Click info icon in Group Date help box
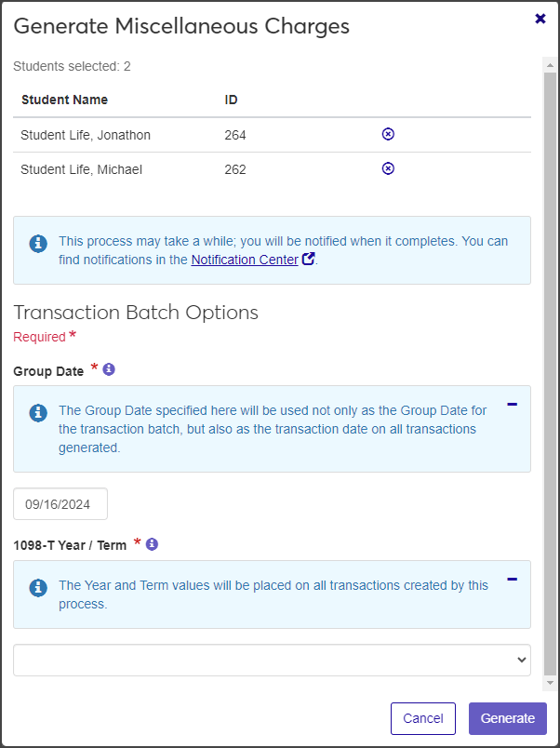The height and width of the screenshot is (748, 560). [38, 411]
